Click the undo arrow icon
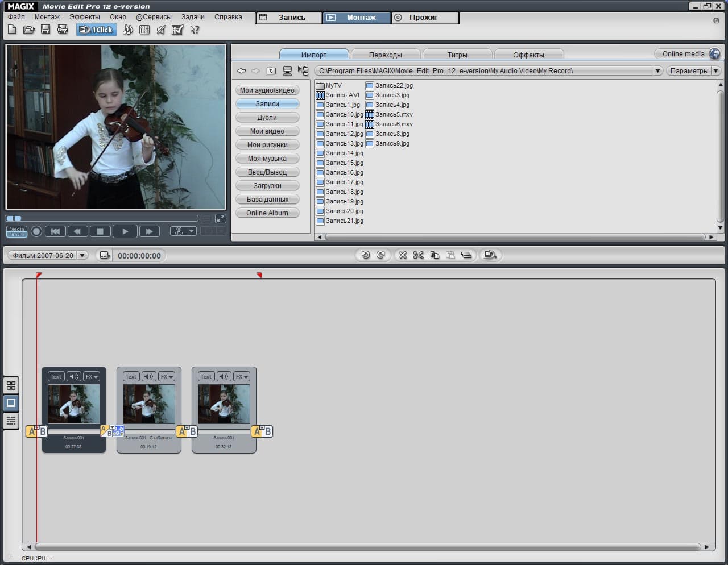This screenshot has width=728, height=565. [365, 255]
